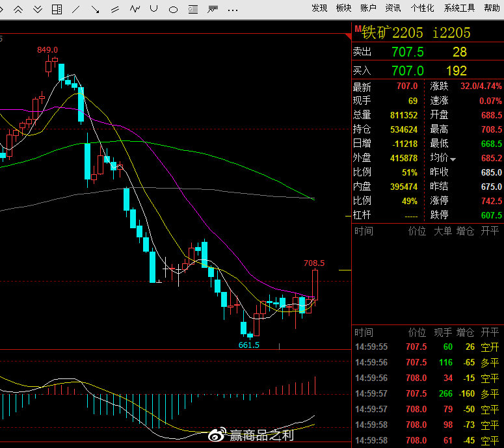This screenshot has height=448, width=504.
Task: Expand more tools via the ellipsis button
Action: pos(232,10)
